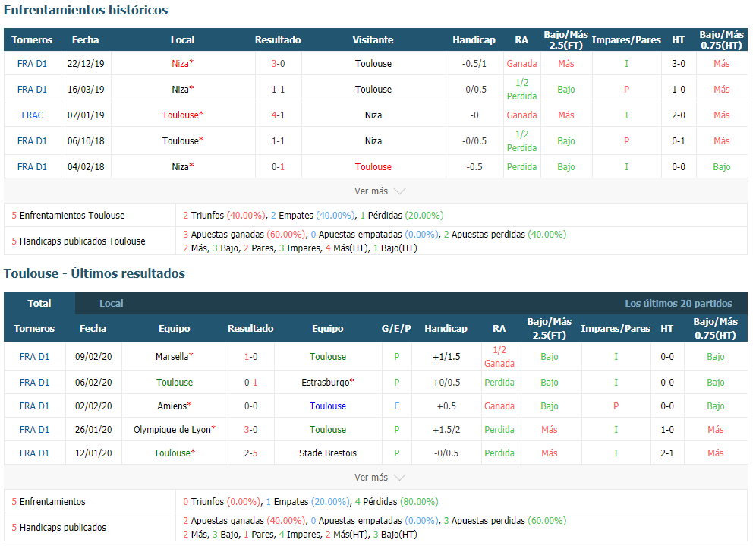Switch to the Total tab
Viewport: 756px width, 546px height.
click(x=39, y=304)
